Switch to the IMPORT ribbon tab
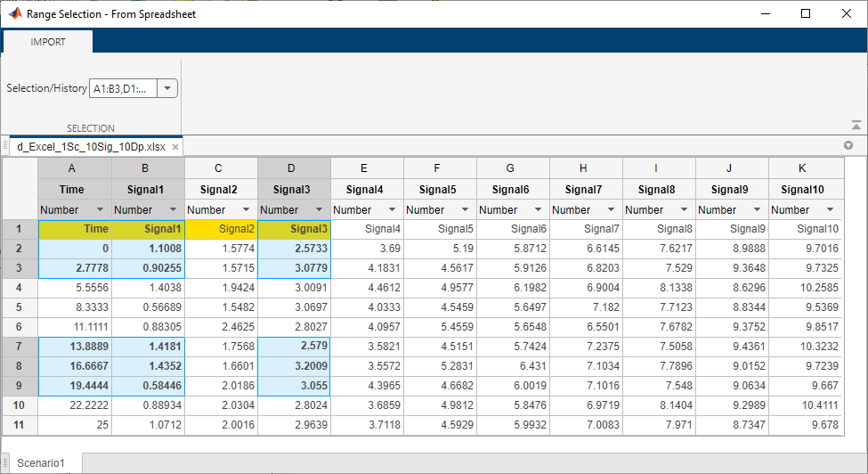Screen dimensions: 868x474 (48, 42)
